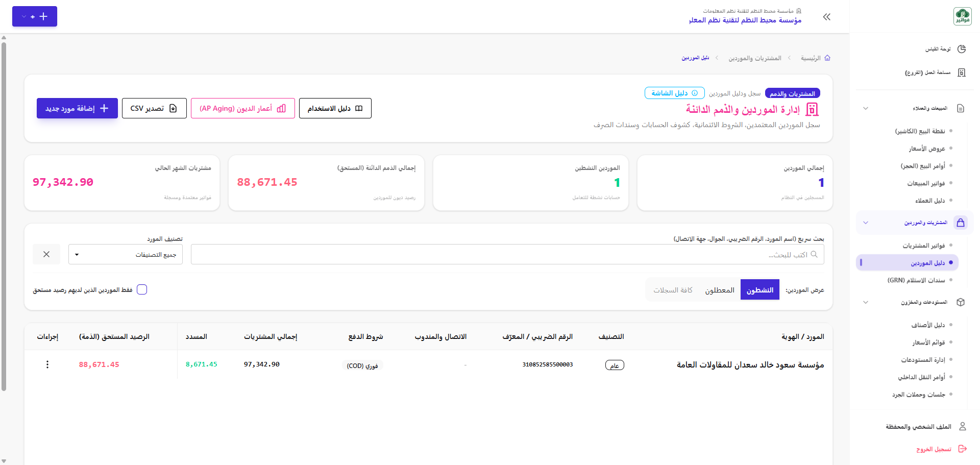Click المشتريات والموردين breadcrumb link

[755, 58]
